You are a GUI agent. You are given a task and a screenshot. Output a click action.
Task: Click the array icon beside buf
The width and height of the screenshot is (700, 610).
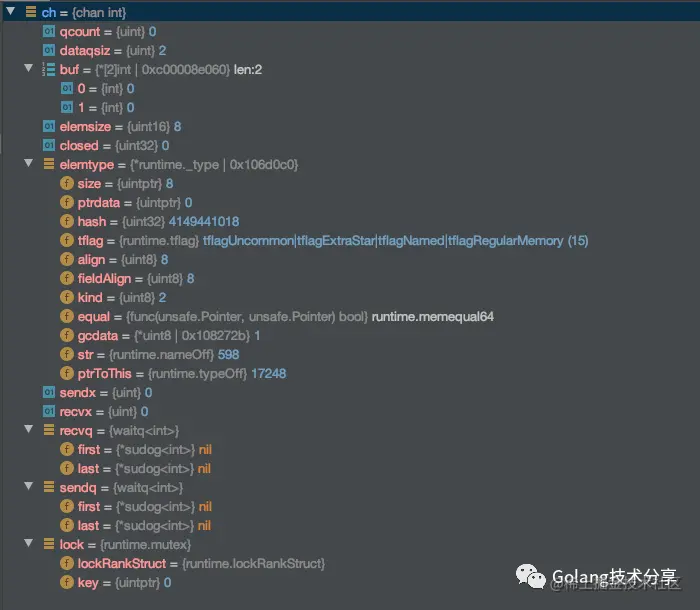[48, 69]
